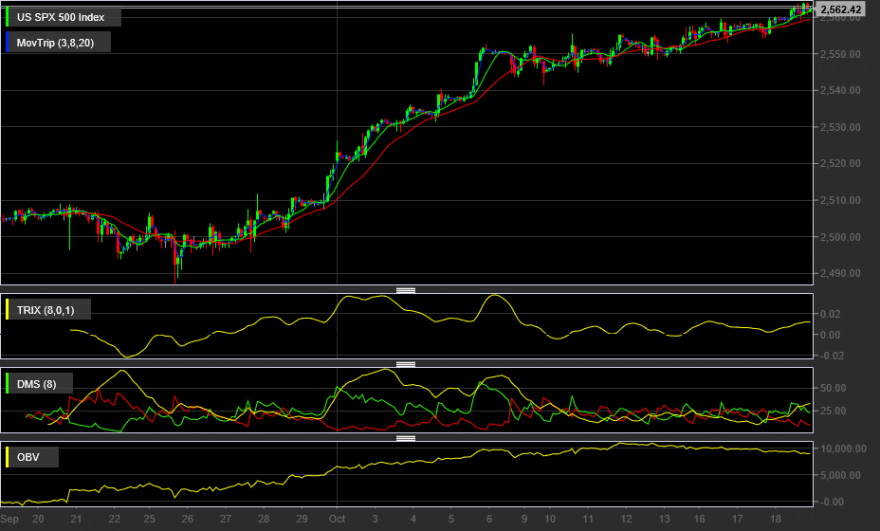Select the MovTrip (3,8,20) indicator label
Screen dimensions: 880x531
pyautogui.click(x=57, y=43)
